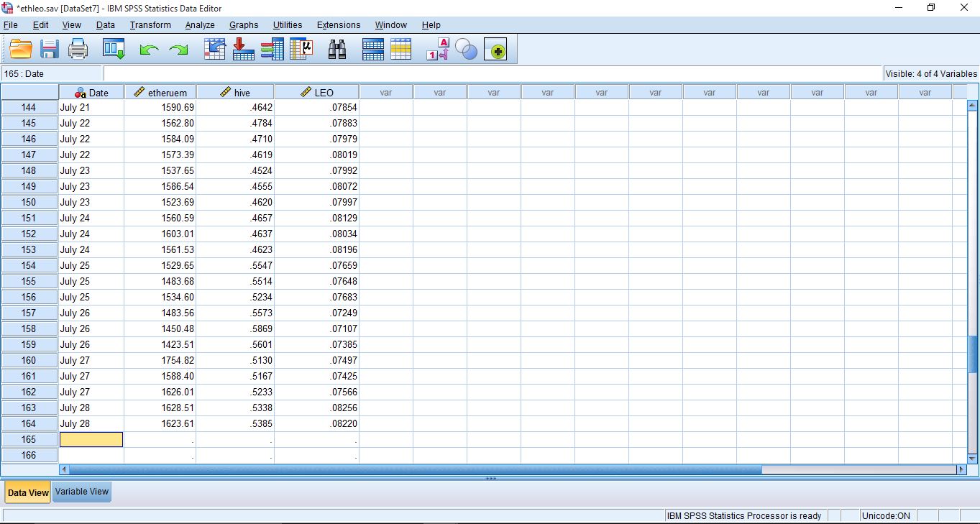Open the Analyze menu

coord(200,25)
